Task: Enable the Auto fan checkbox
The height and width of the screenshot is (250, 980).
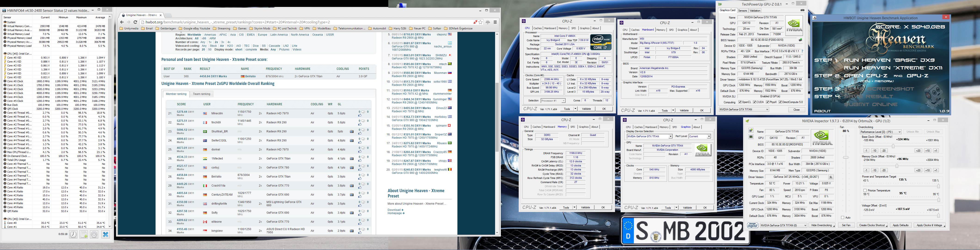Action: pyautogui.click(x=843, y=218)
